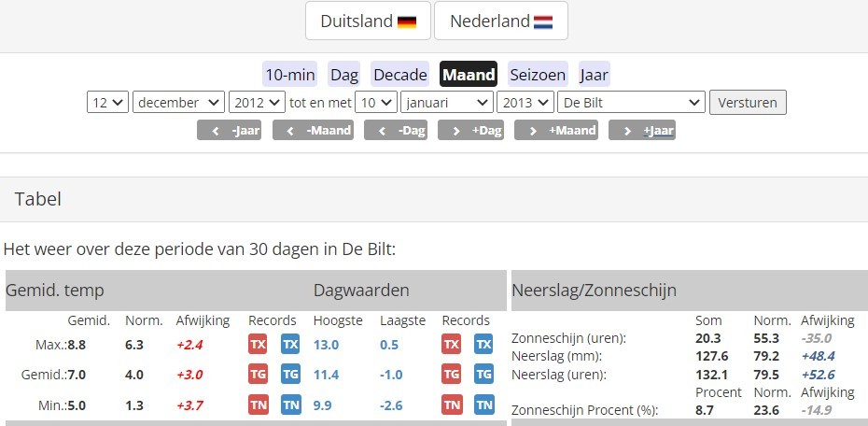This screenshot has height=426, width=868.
Task: Select Duitsland with German flag
Action: coord(368,21)
